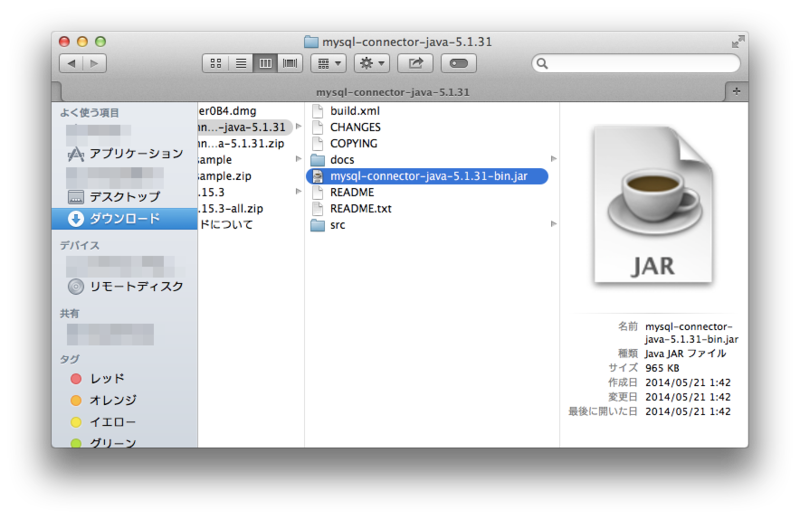This screenshot has height=519, width=800.
Task: Expand the src folder arrow
Action: pos(554,224)
